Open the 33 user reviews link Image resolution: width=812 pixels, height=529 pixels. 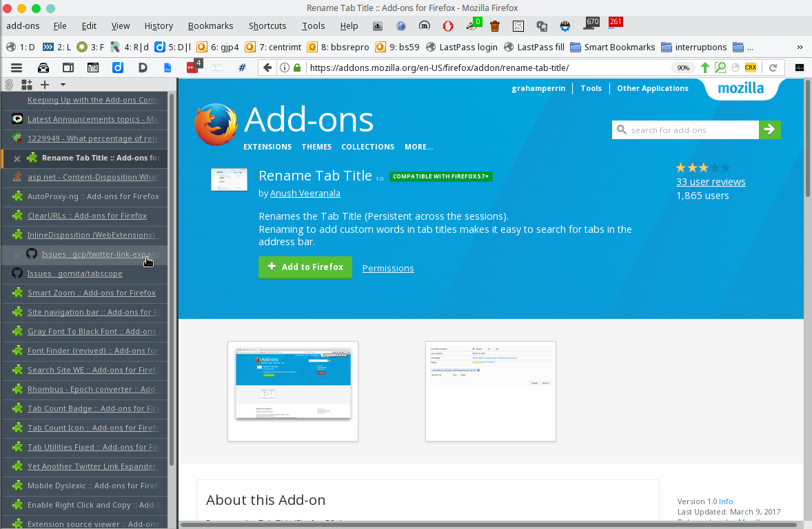711,182
